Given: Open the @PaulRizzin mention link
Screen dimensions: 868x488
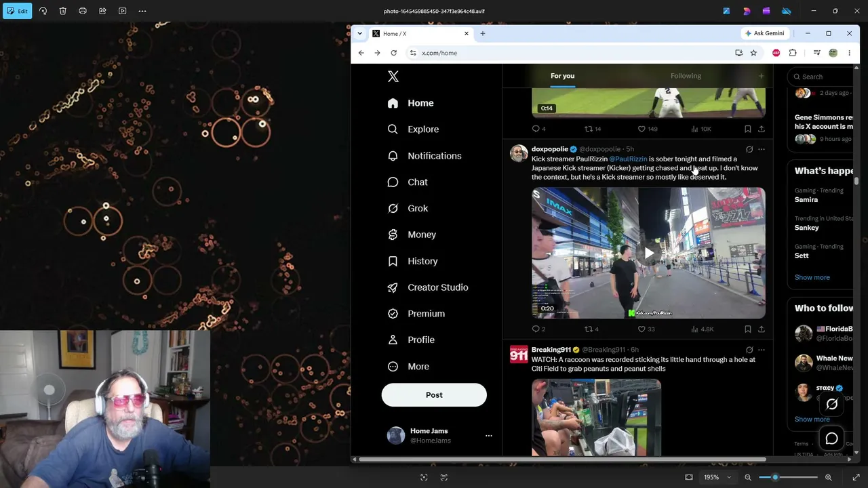Looking at the screenshot, I should tap(628, 159).
